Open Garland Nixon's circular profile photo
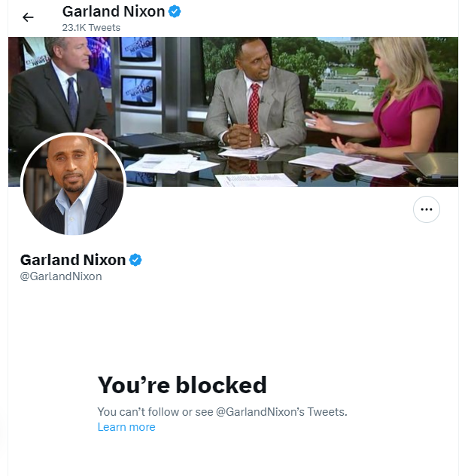 click(73, 185)
